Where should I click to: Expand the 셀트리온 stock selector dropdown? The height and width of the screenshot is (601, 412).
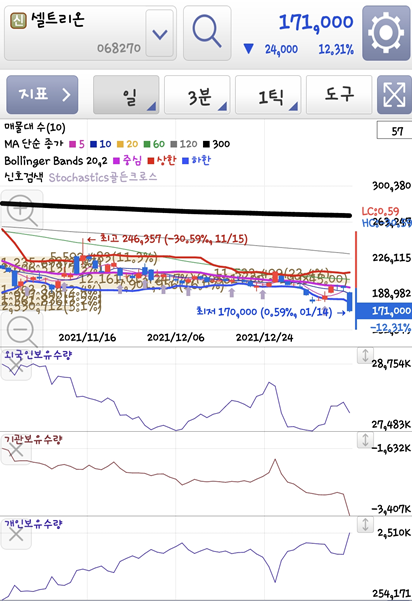160,34
